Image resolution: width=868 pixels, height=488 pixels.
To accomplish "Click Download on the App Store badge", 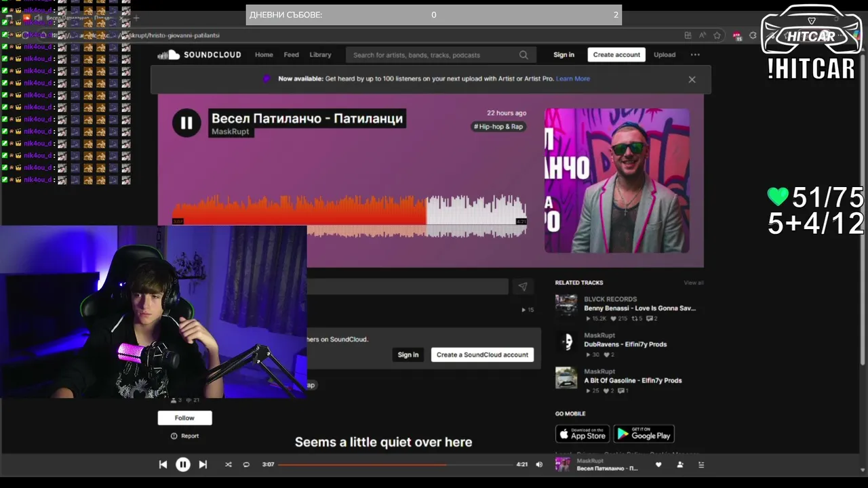I will (583, 434).
